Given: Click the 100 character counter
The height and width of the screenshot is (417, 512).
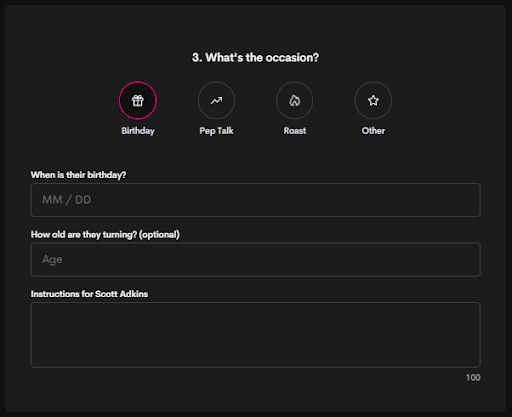Looking at the screenshot, I should pos(473,378).
